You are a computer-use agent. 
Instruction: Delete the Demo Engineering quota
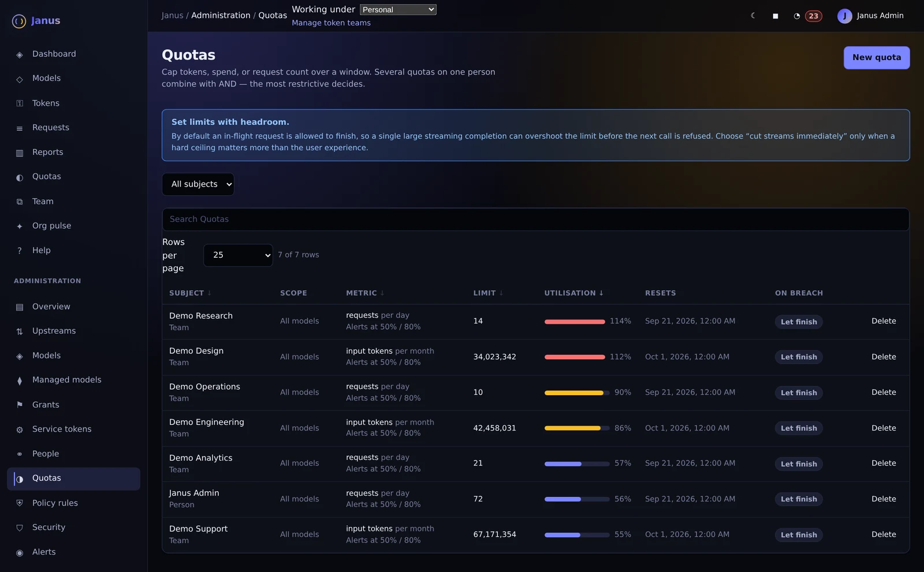[x=884, y=428]
